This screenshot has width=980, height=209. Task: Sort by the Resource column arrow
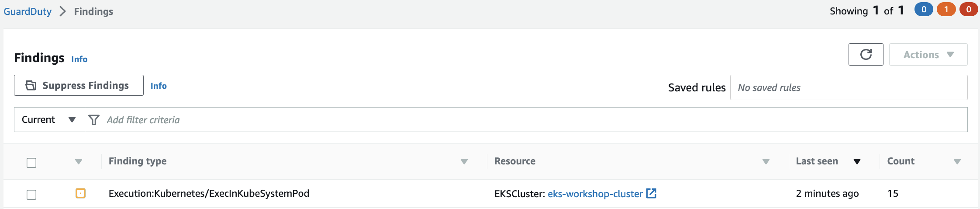point(766,161)
